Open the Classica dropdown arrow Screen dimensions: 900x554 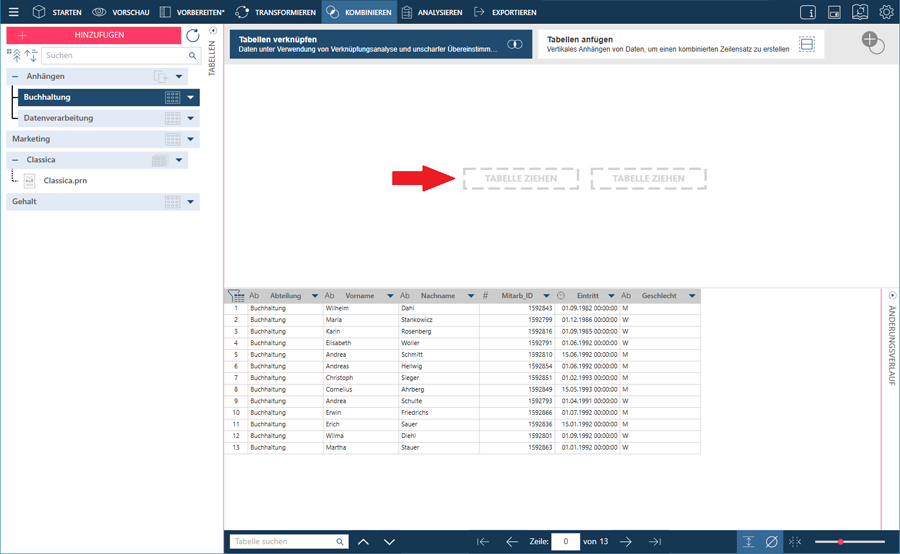(179, 160)
